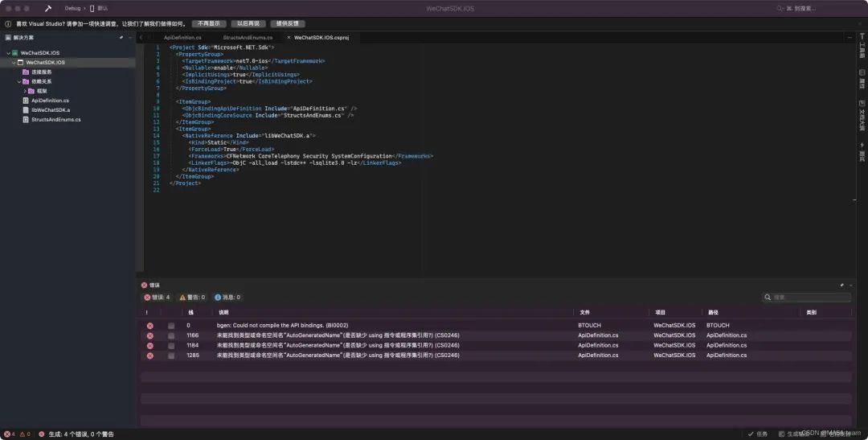Click error icon on line 1184 row
This screenshot has width=868, height=440.
coord(150,346)
